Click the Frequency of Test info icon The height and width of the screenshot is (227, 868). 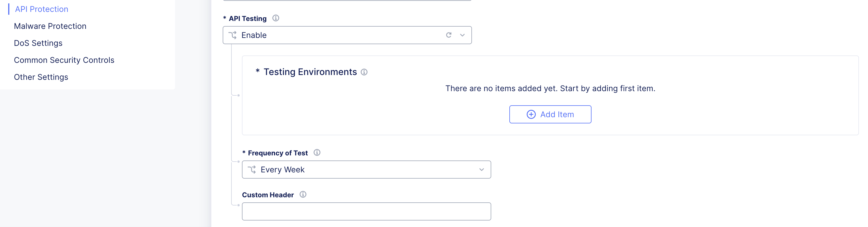317,153
